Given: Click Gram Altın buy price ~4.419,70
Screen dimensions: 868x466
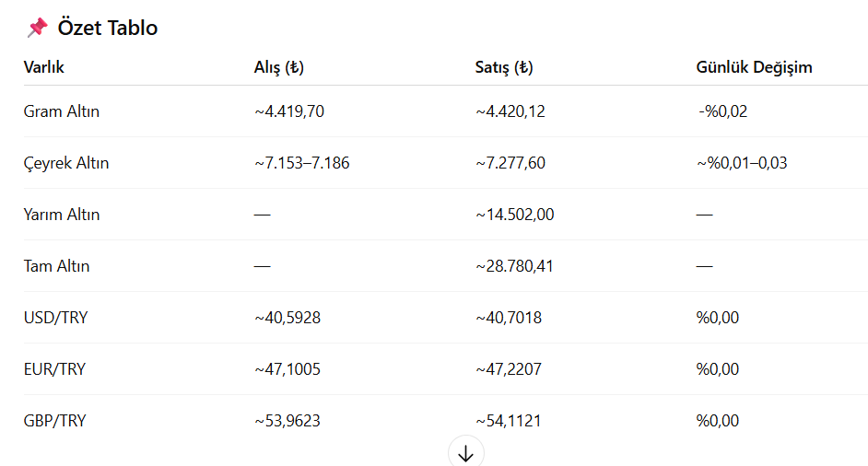Looking at the screenshot, I should [289, 111].
